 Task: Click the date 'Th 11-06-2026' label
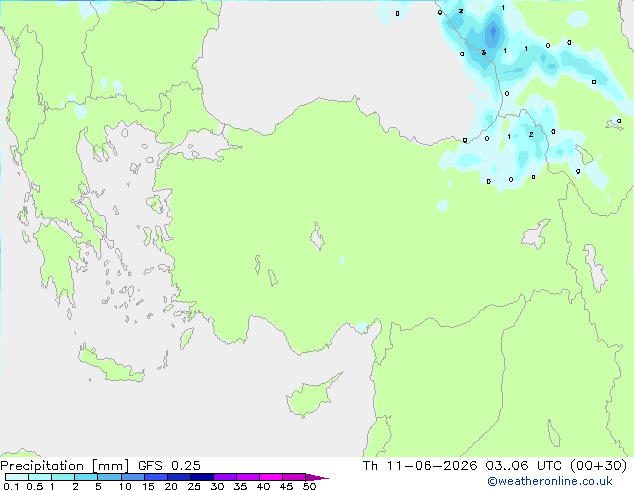[x=420, y=466]
